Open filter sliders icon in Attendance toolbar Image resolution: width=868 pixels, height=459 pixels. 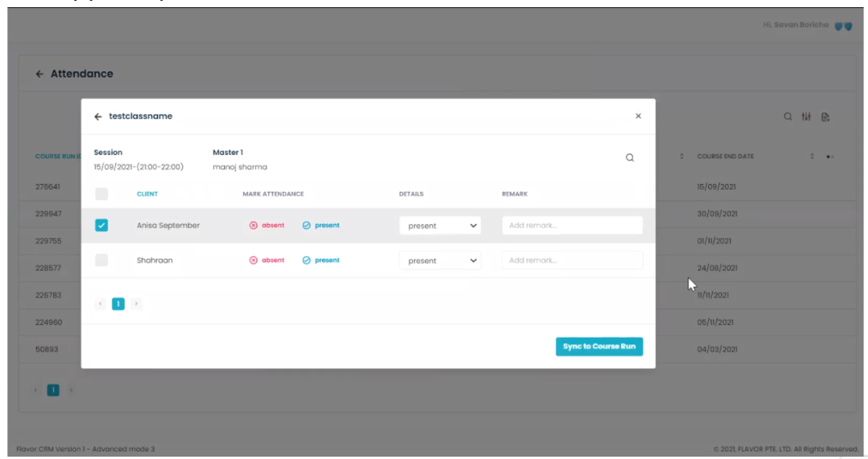[x=807, y=117]
